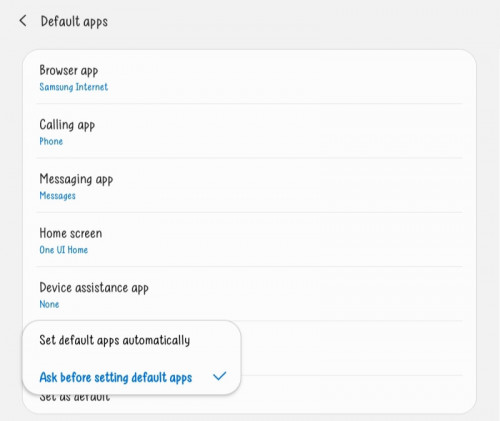Choose Ask before setting default apps

[x=131, y=377]
